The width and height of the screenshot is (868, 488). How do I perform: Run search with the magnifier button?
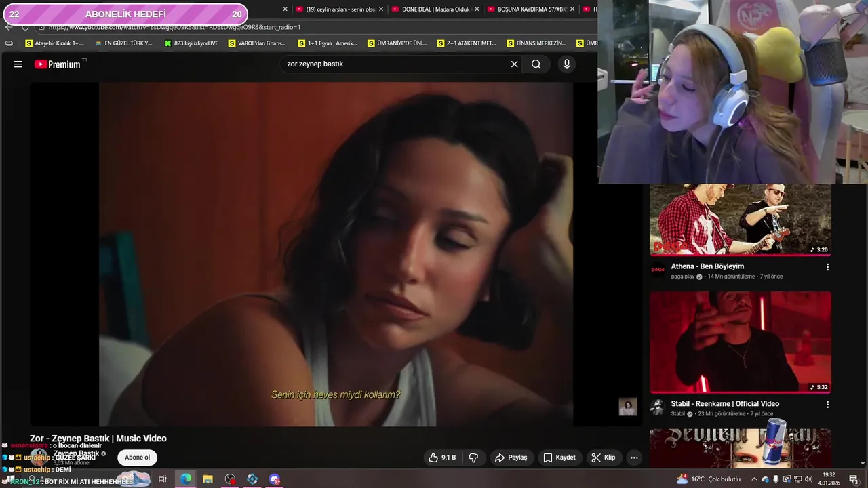point(536,64)
